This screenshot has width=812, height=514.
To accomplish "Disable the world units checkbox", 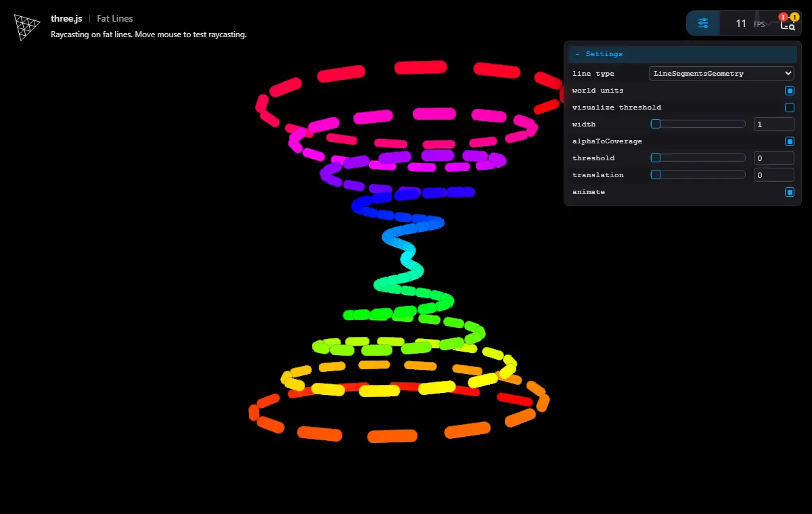I will 789,91.
